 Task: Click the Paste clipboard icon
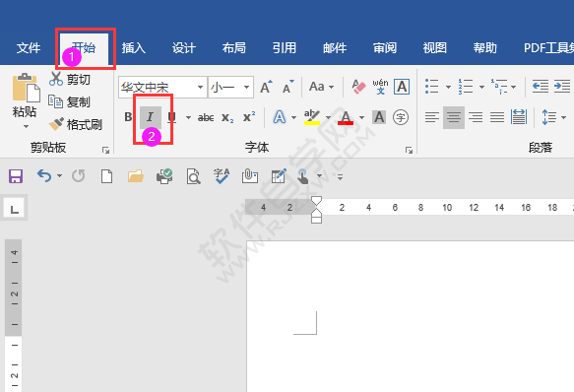[x=26, y=88]
